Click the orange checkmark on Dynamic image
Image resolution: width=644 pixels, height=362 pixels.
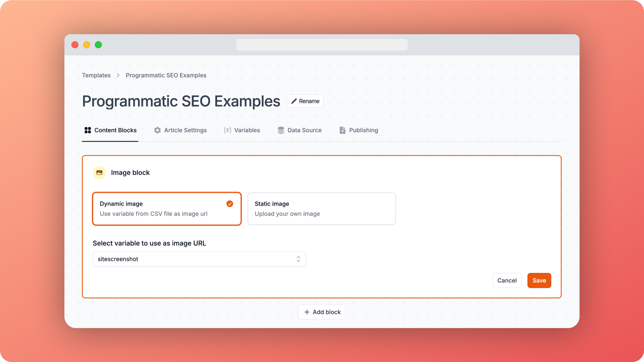[230, 204]
